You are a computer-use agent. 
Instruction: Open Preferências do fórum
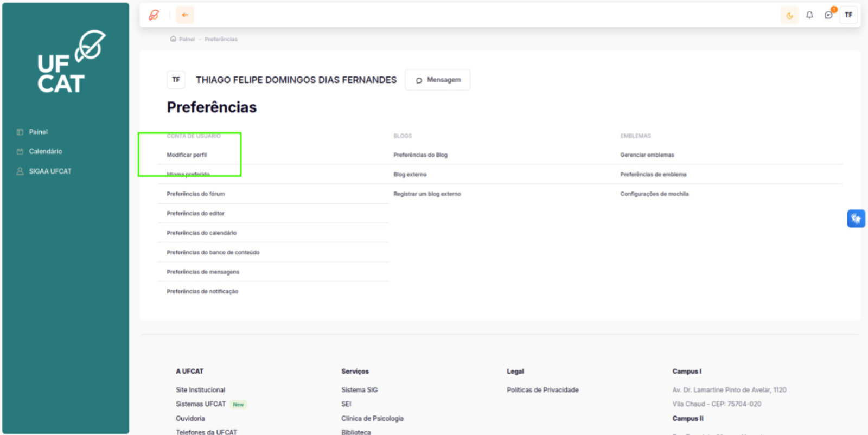(x=195, y=194)
